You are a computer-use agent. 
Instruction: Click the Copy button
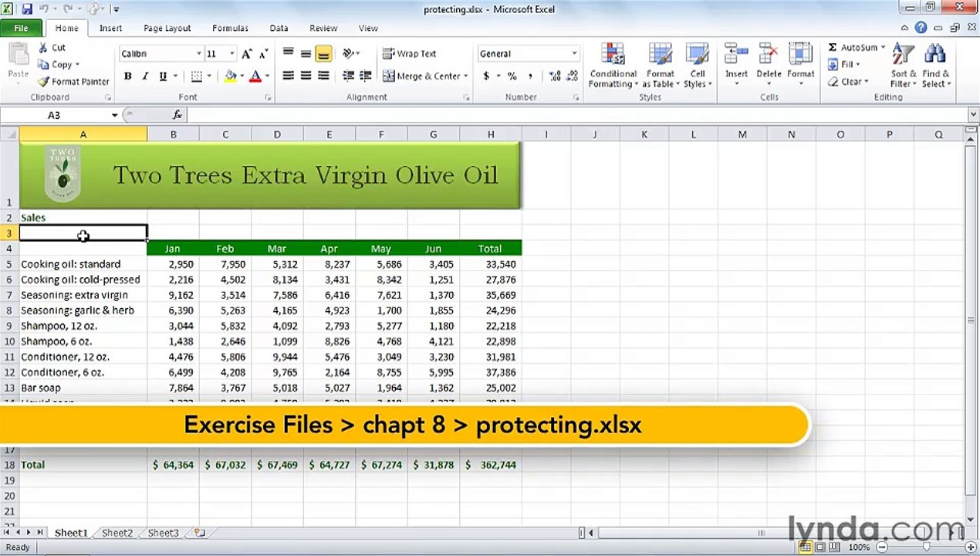[58, 65]
